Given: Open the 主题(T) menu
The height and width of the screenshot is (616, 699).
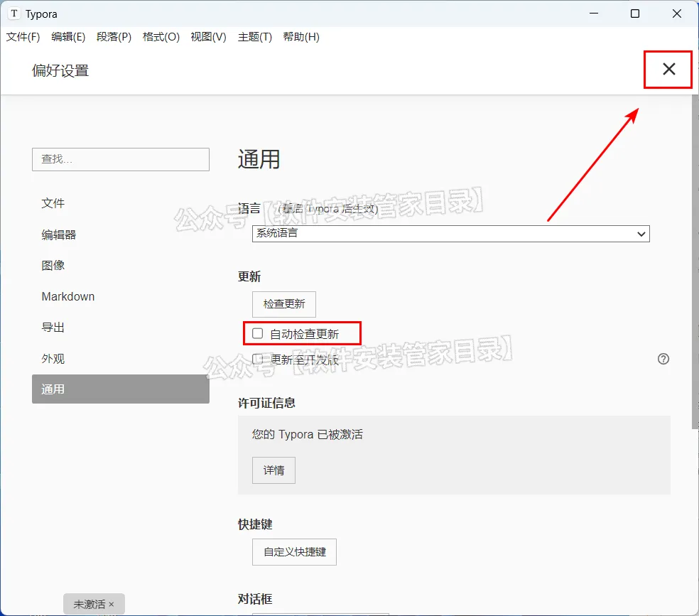Looking at the screenshot, I should coord(254,37).
